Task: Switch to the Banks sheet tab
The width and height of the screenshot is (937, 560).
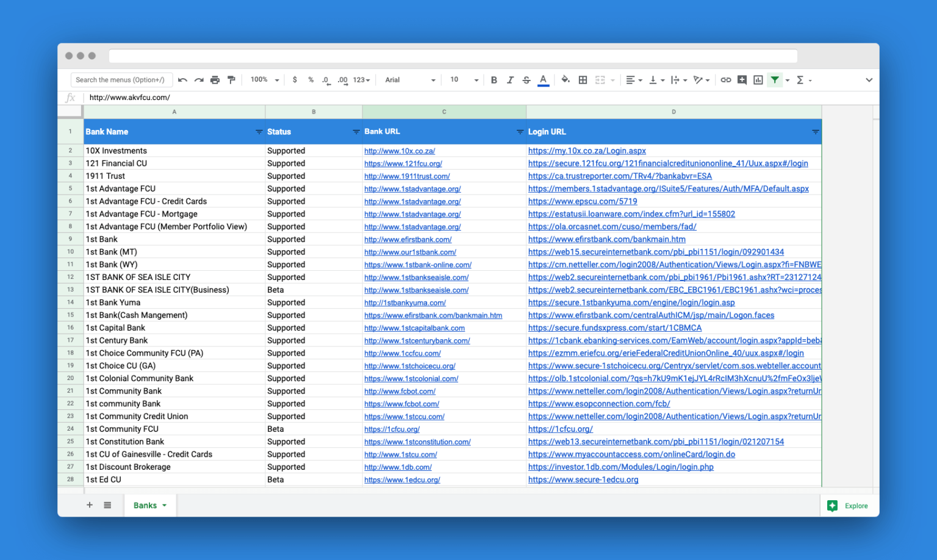Action: coord(145,505)
